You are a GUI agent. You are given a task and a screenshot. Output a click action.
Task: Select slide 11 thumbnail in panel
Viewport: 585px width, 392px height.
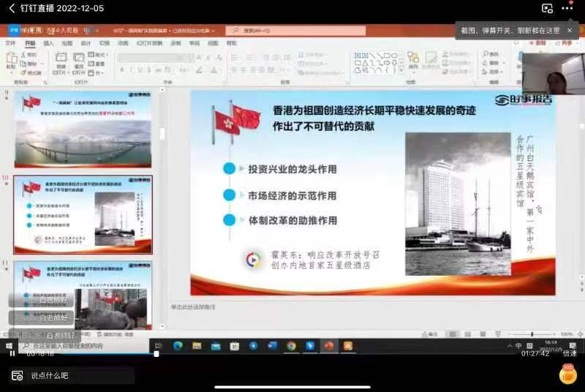coord(83,295)
